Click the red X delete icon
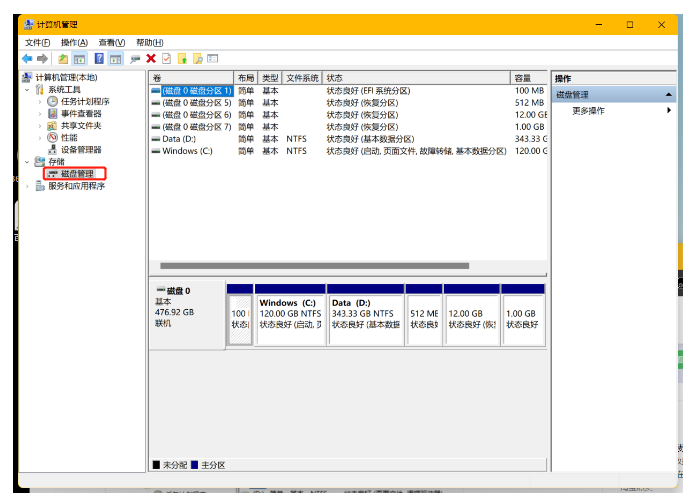Image resolution: width=695 pixels, height=501 pixels. 151,59
